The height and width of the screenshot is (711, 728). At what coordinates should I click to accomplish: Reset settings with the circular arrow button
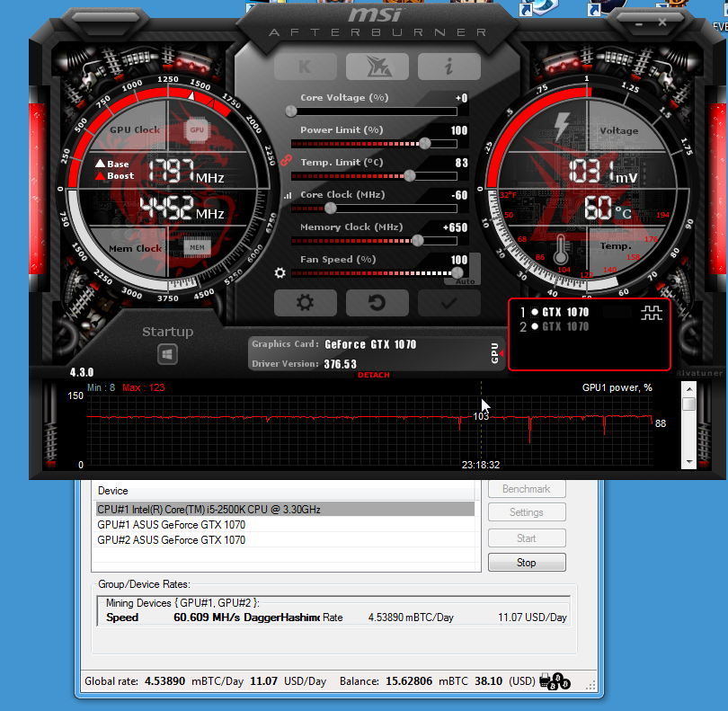point(377,303)
